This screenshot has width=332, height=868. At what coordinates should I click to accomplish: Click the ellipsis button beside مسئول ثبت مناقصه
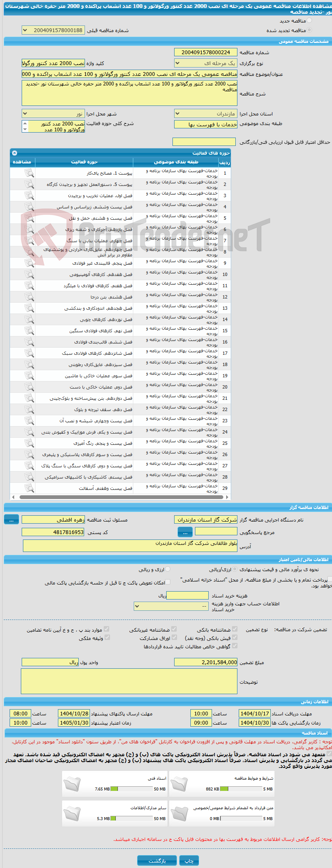pyautogui.click(x=11, y=519)
